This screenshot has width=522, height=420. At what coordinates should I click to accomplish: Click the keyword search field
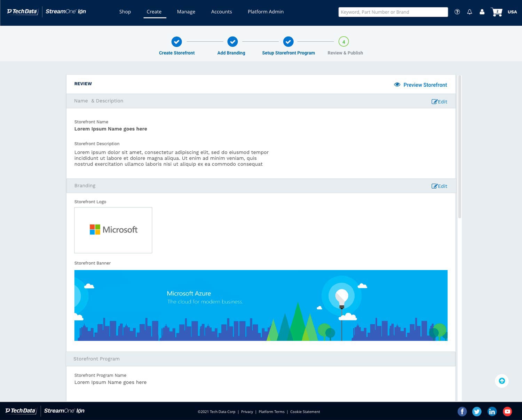[393, 12]
